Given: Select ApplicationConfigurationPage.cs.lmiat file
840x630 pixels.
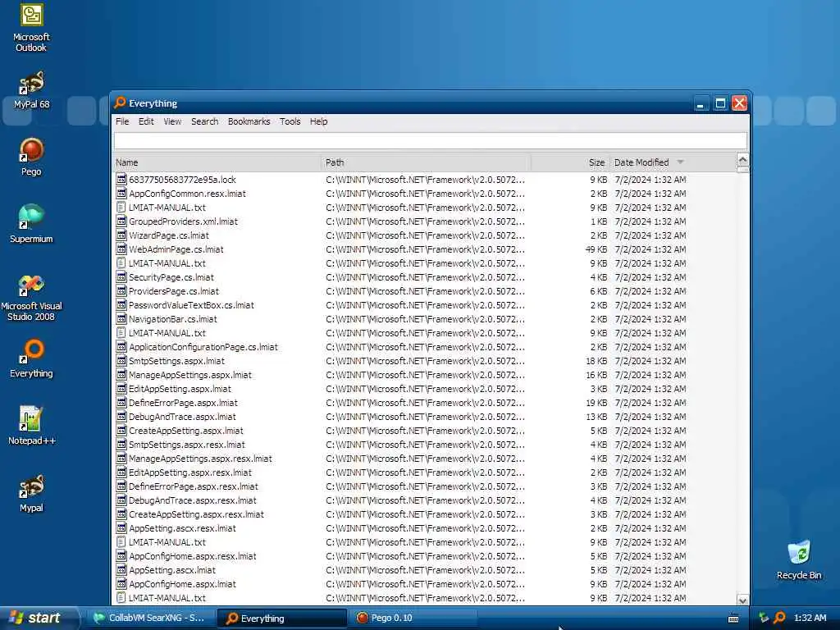Looking at the screenshot, I should click(x=203, y=347).
